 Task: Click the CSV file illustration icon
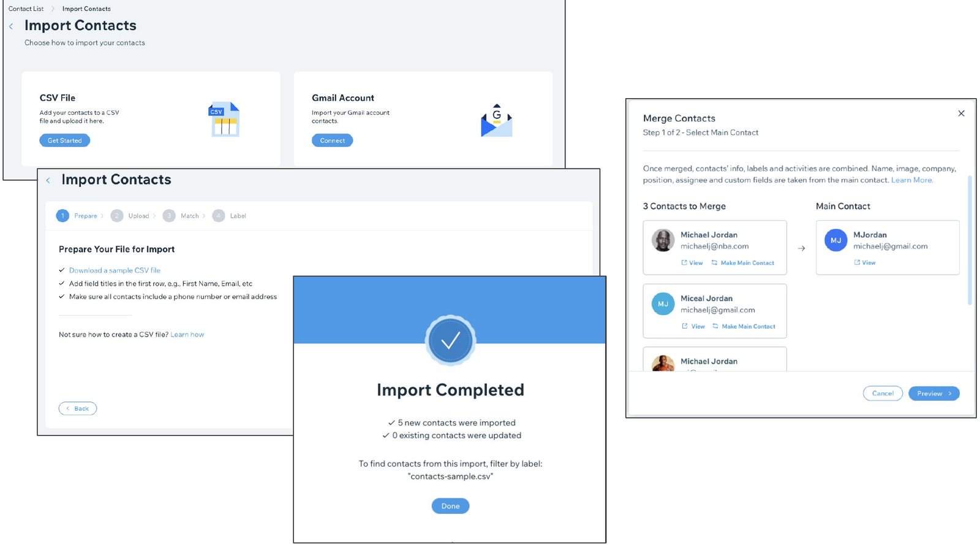pos(225,119)
